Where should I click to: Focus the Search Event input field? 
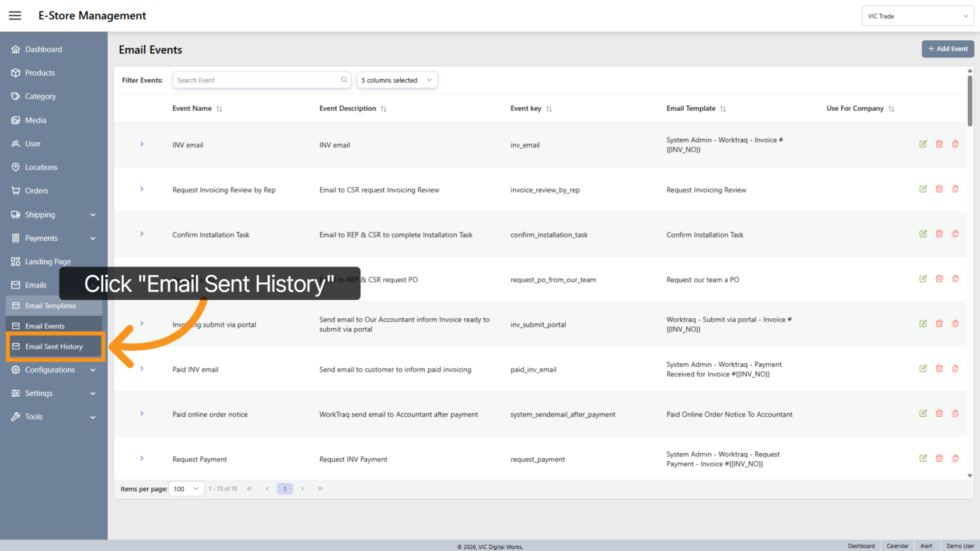[257, 80]
